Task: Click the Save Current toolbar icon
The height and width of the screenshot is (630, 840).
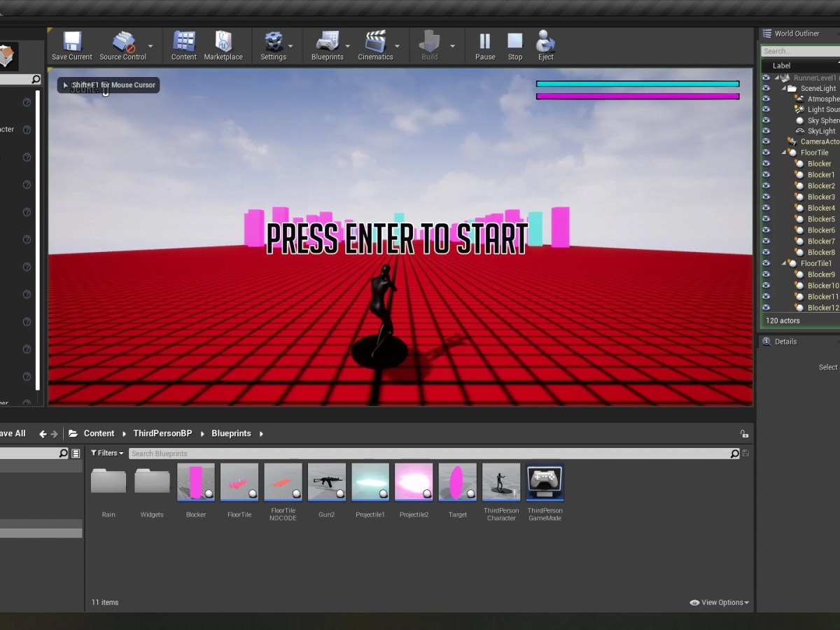Action: [x=71, y=42]
